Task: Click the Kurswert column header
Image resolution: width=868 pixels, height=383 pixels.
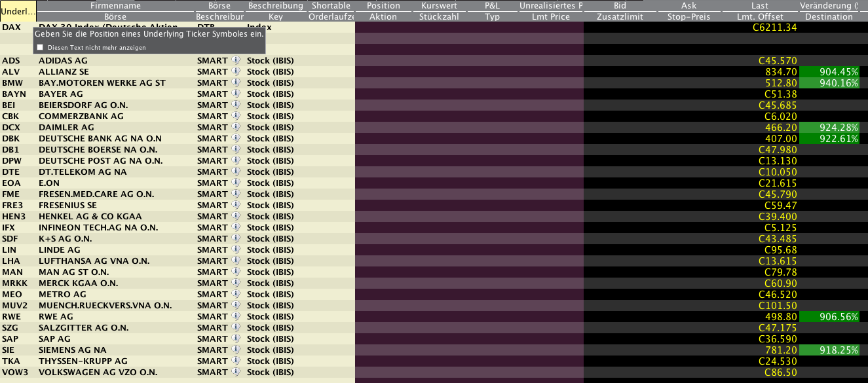Action: pyautogui.click(x=439, y=5)
